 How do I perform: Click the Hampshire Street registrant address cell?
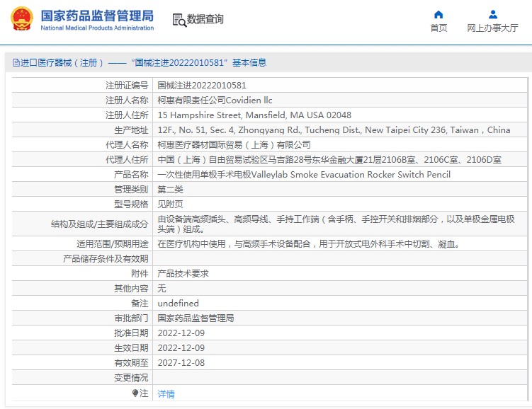click(x=254, y=115)
